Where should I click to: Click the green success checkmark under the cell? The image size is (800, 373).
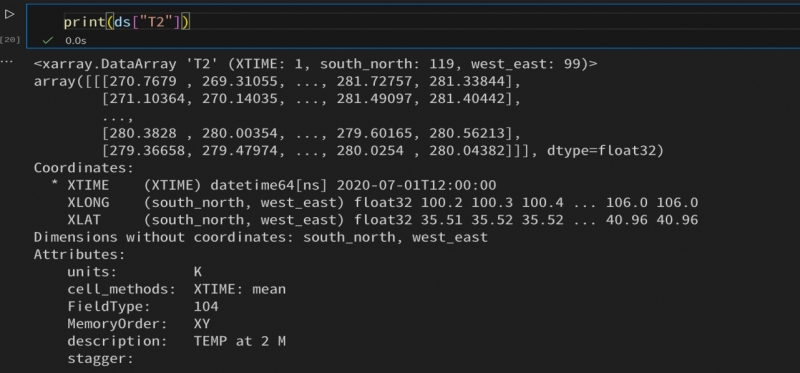coord(47,40)
